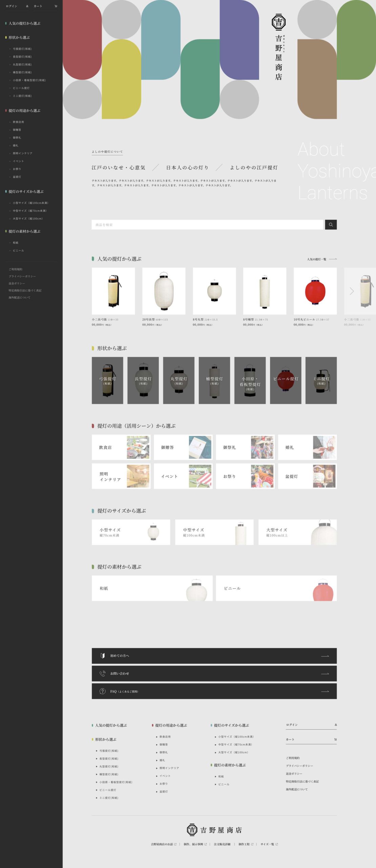Select the 大型サイズ size card
The image size is (376, 868).
pyautogui.click(x=297, y=532)
